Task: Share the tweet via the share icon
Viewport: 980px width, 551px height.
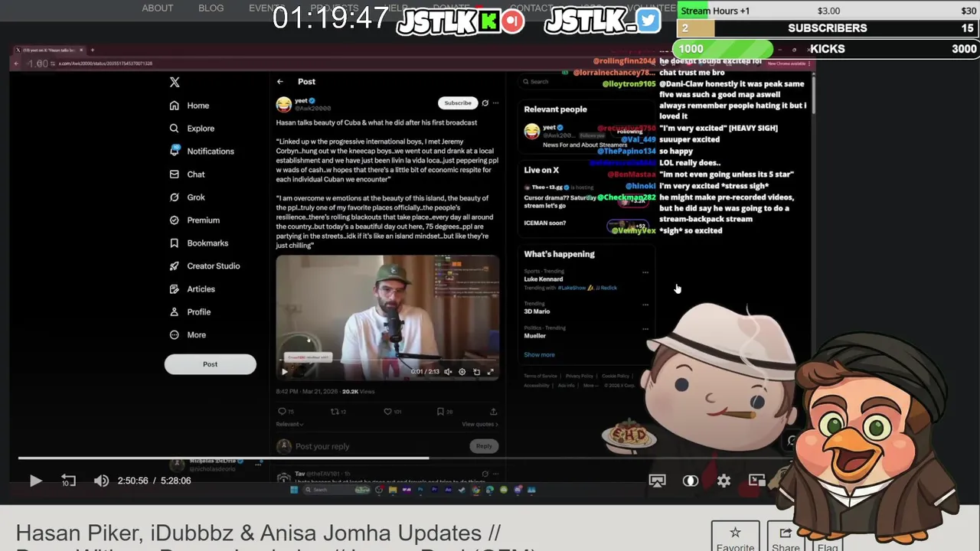Action: [493, 412]
